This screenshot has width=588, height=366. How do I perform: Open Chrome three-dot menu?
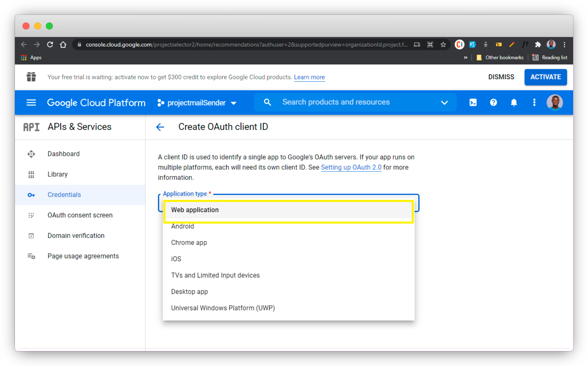pos(564,44)
